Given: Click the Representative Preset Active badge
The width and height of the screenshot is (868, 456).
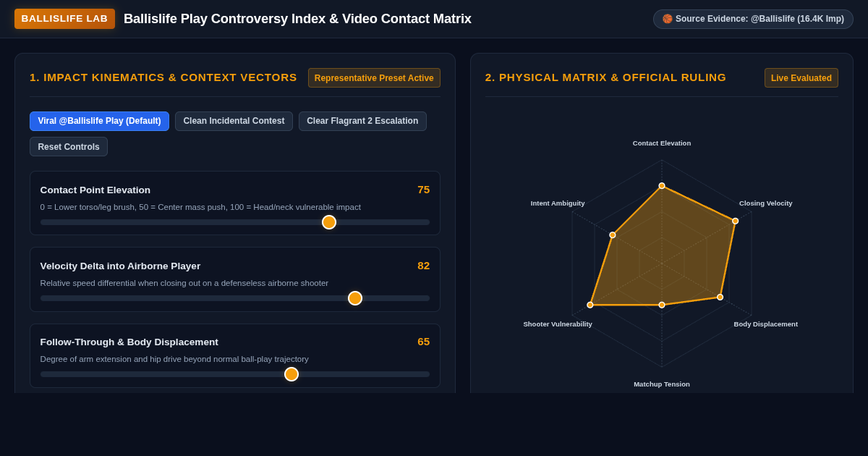Looking at the screenshot, I should point(374,78).
